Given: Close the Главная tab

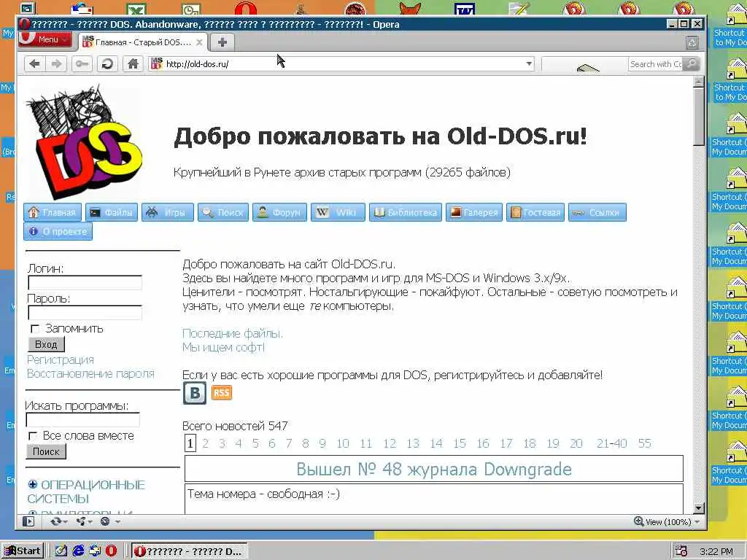Looking at the screenshot, I should pyautogui.click(x=200, y=42).
